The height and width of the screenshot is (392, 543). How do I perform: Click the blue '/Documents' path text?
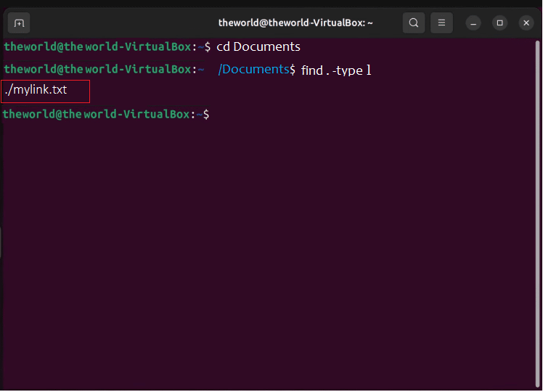pyautogui.click(x=253, y=69)
